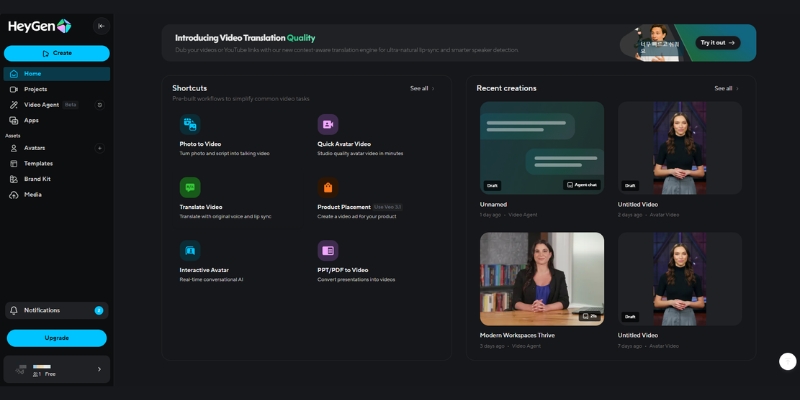Image resolution: width=800 pixels, height=400 pixels.
Task: Click Try it out on the banner
Action: (x=718, y=43)
